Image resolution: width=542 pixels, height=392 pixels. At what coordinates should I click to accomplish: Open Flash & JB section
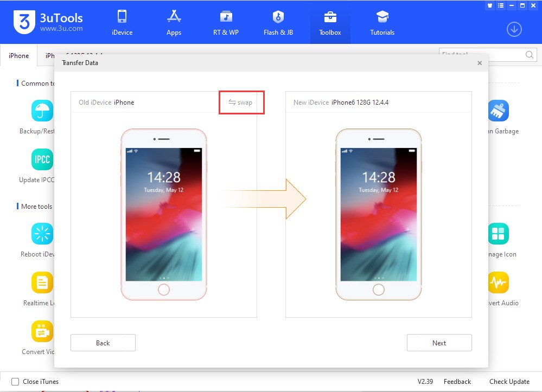pyautogui.click(x=278, y=23)
